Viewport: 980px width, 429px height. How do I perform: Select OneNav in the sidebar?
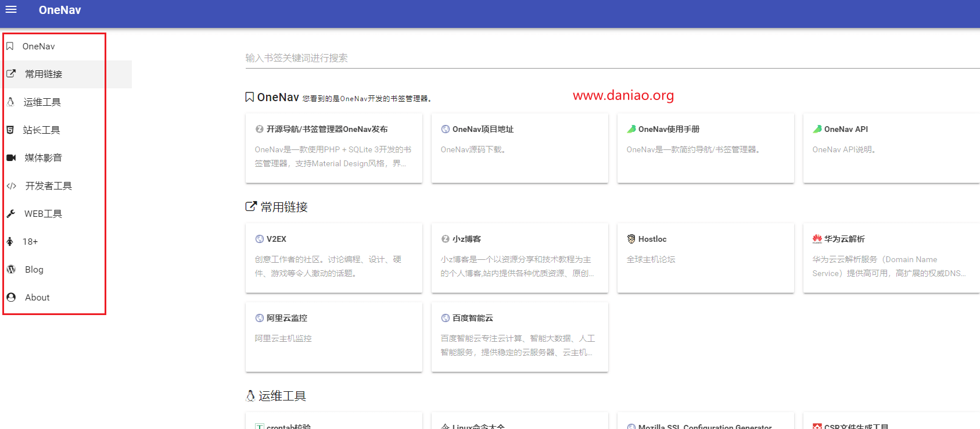(39, 47)
